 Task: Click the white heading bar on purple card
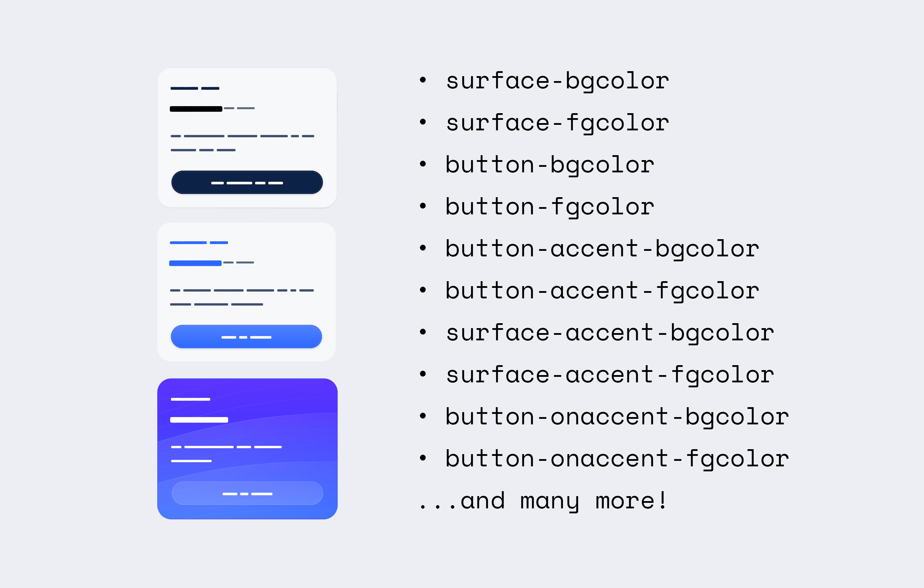click(x=199, y=420)
